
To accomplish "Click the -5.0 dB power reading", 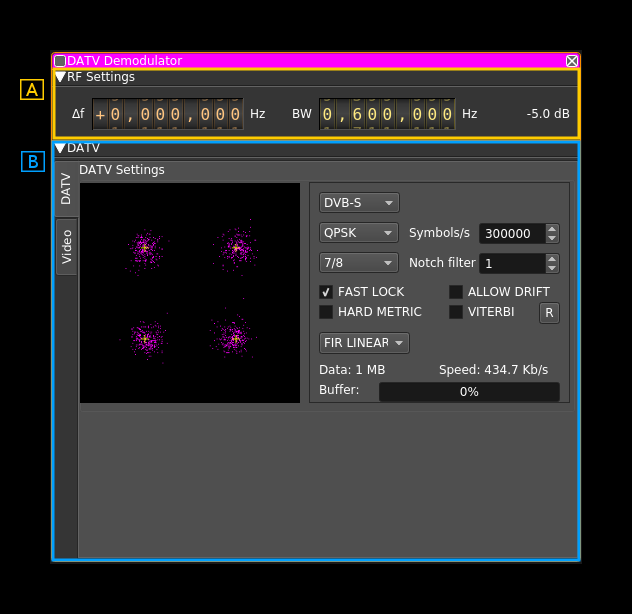I will 548,114.
